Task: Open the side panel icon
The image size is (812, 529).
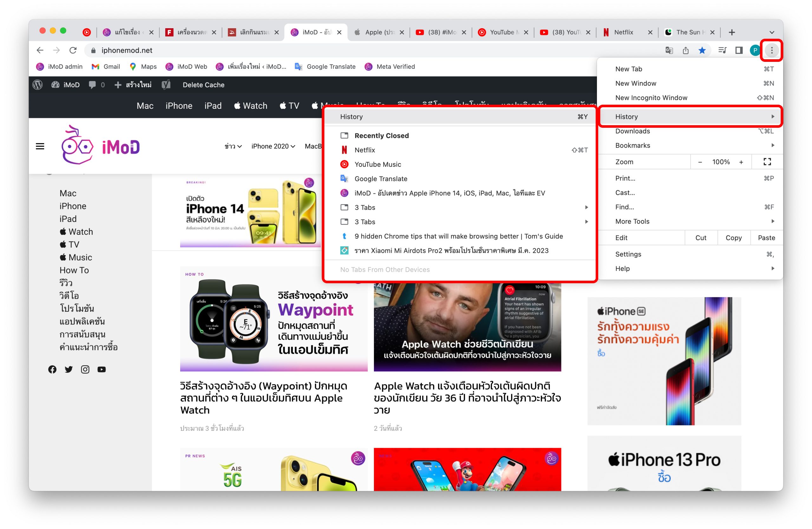Action: [x=739, y=50]
